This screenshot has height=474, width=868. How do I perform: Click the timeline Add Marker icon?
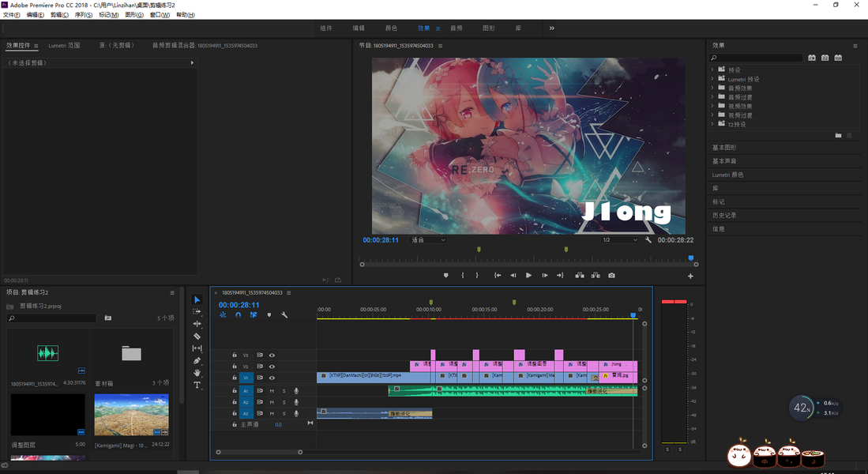pyautogui.click(x=269, y=315)
